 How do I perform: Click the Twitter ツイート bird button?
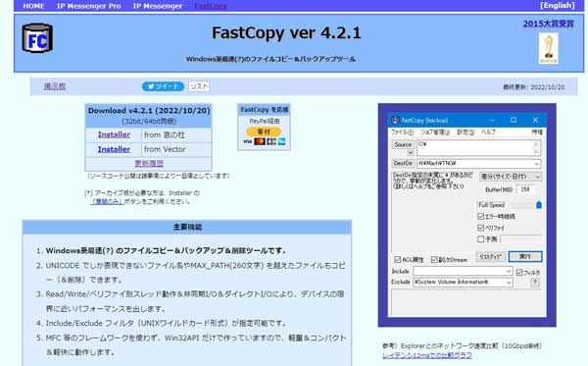(163, 86)
